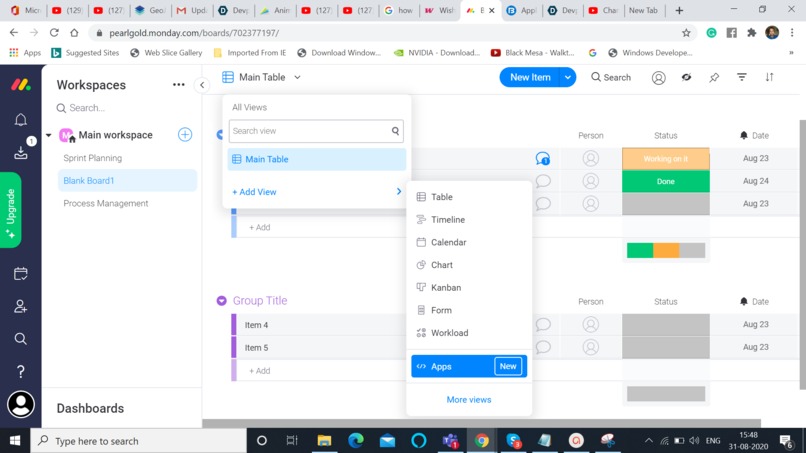806x453 pixels.
Task: Click the sidebar search magnifier icon
Action: click(21, 339)
